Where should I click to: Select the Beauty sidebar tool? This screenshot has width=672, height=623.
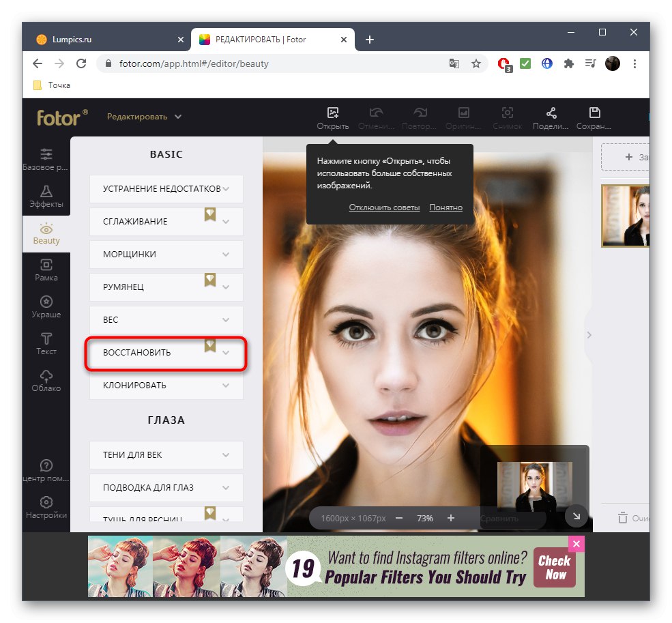click(x=46, y=233)
